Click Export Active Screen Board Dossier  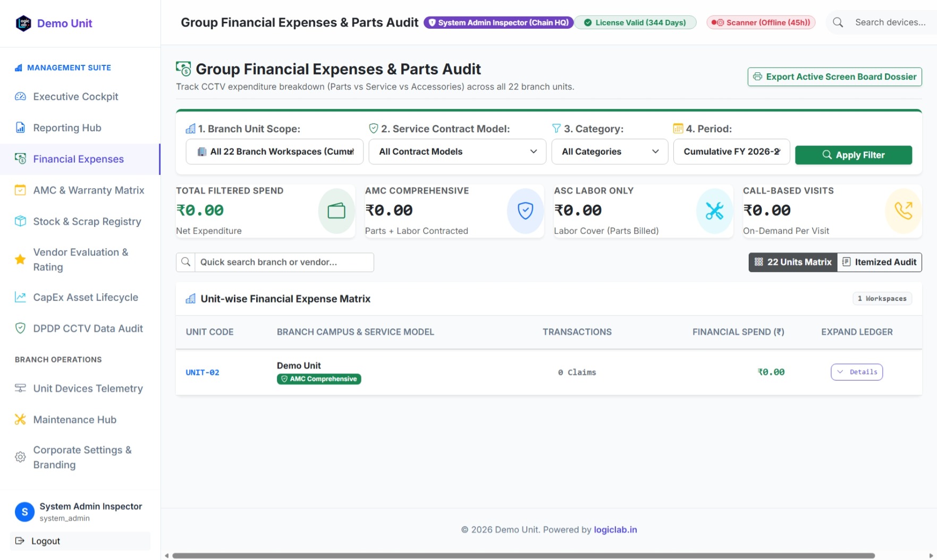(x=834, y=77)
